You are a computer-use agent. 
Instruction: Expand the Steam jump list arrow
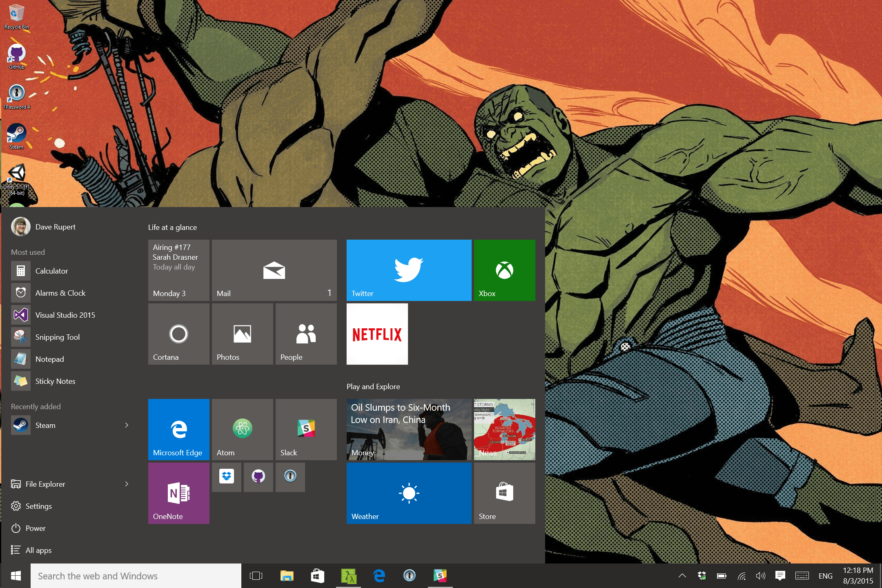pyautogui.click(x=127, y=425)
